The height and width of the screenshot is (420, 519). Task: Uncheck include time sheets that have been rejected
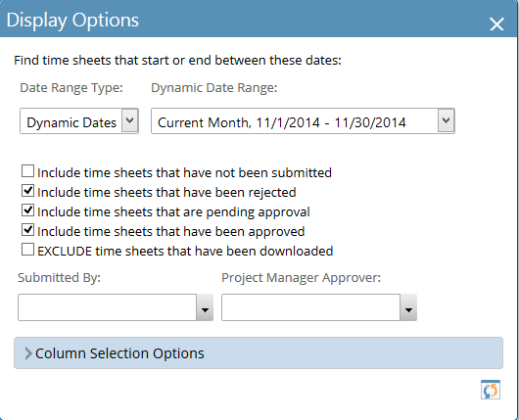pyautogui.click(x=27, y=191)
